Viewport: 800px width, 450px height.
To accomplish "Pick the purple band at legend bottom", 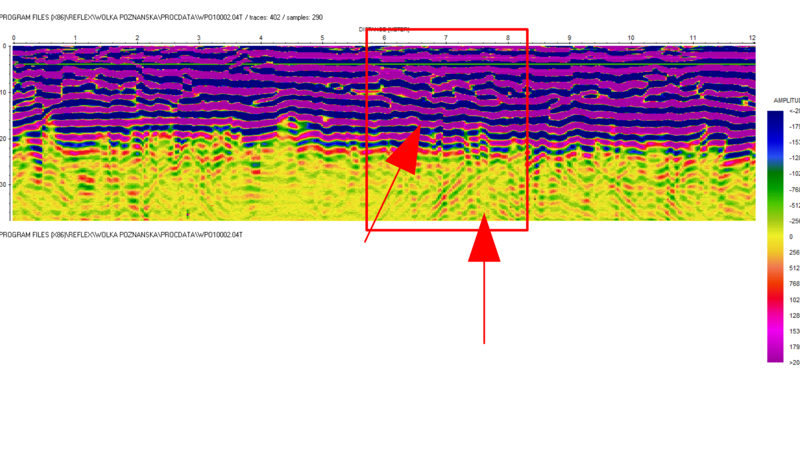I will pos(775,350).
